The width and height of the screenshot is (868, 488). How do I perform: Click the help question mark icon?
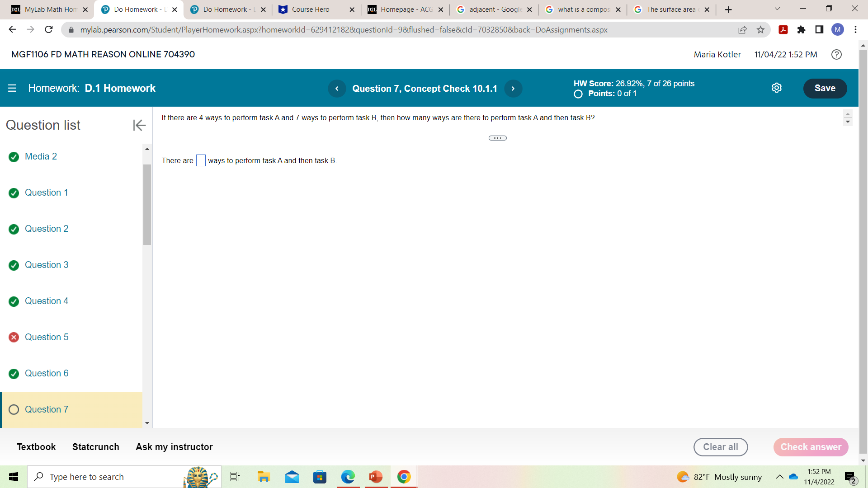point(836,55)
